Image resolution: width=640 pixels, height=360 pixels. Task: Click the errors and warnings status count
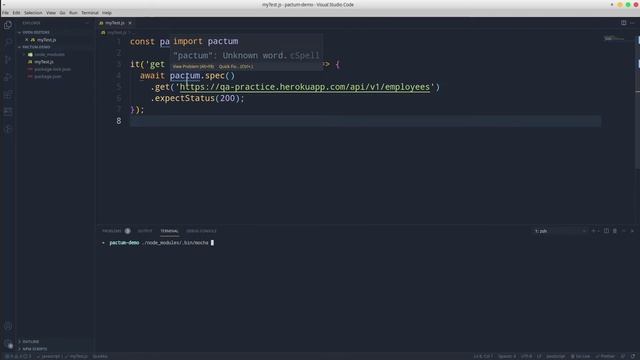(18, 356)
